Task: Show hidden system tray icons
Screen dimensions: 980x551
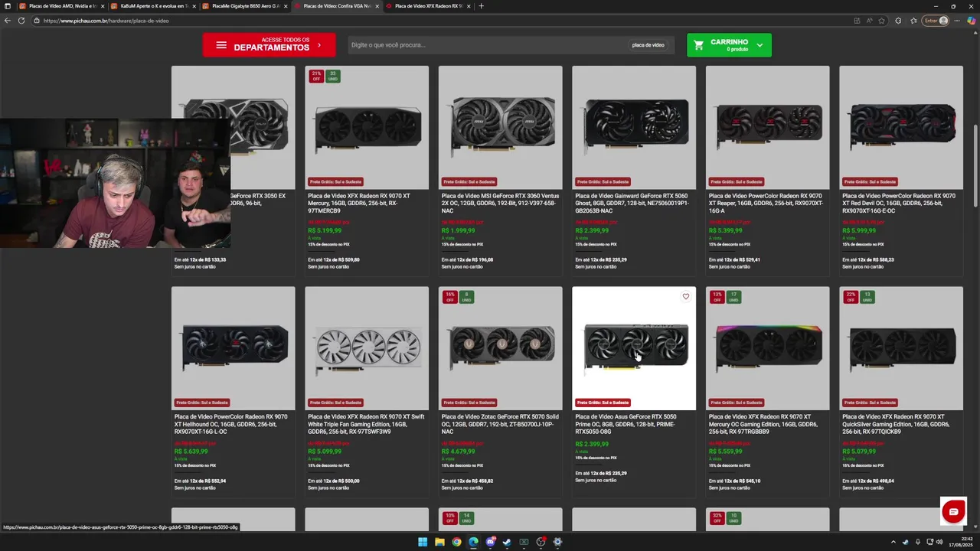Action: tap(893, 542)
